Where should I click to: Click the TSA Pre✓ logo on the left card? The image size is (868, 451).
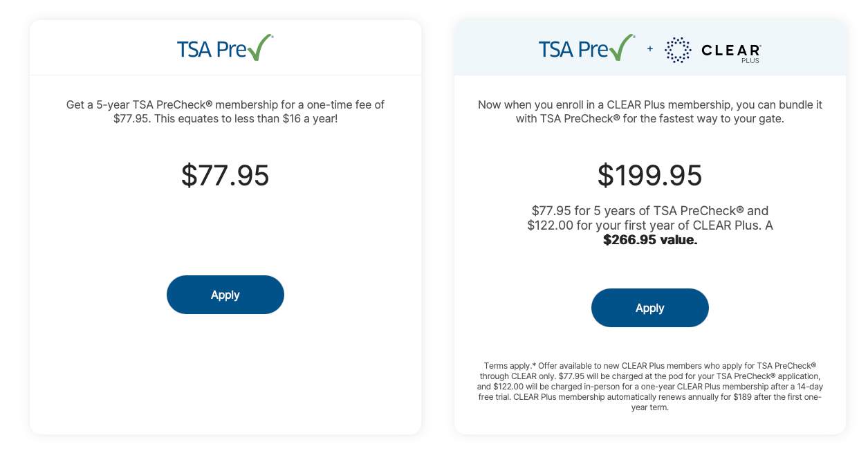(x=224, y=47)
